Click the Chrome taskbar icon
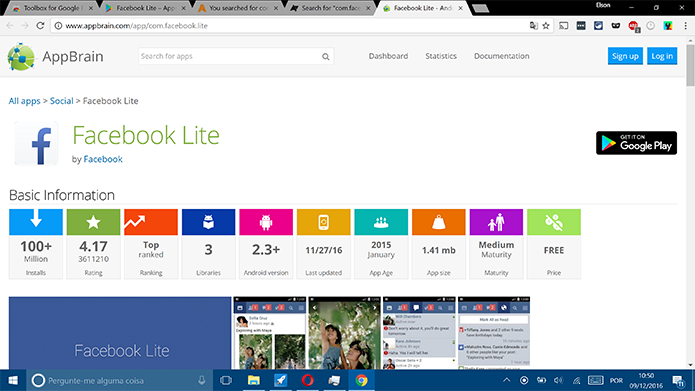Image resolution: width=695 pixels, height=391 pixels. (362, 380)
